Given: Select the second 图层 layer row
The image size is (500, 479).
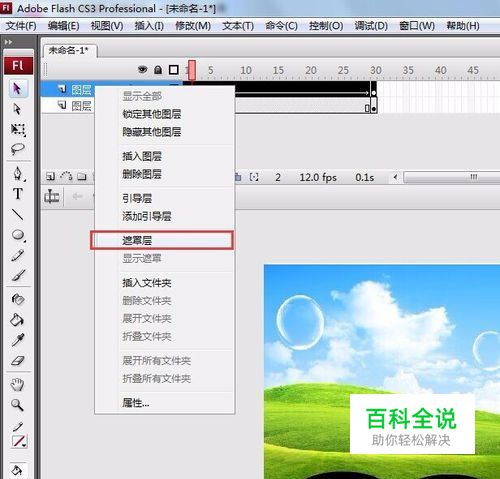Looking at the screenshot, I should 69,106.
